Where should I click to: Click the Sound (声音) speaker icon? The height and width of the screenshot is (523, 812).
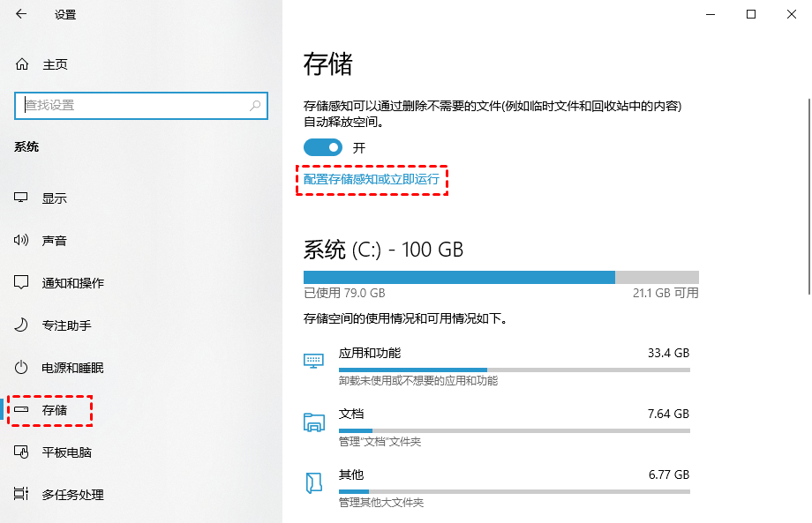click(22, 241)
